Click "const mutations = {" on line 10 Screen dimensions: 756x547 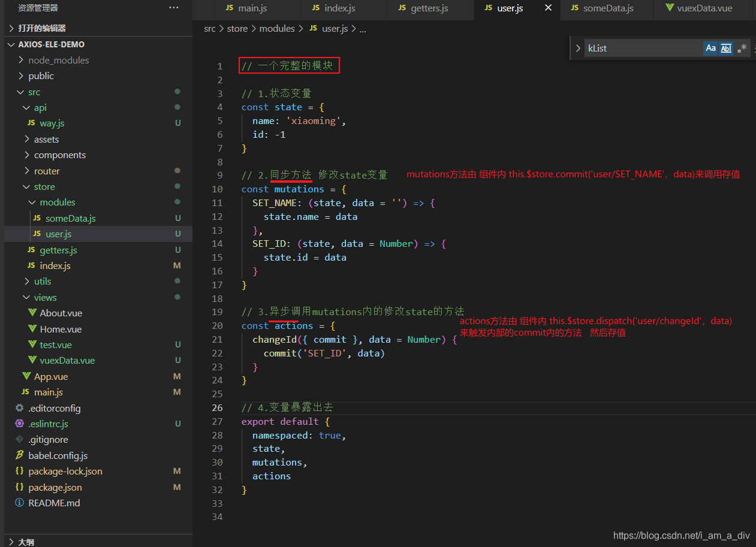coord(294,189)
